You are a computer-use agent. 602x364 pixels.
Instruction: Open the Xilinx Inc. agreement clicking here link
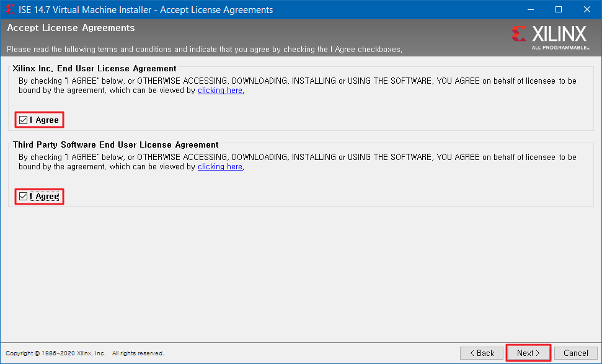point(220,91)
